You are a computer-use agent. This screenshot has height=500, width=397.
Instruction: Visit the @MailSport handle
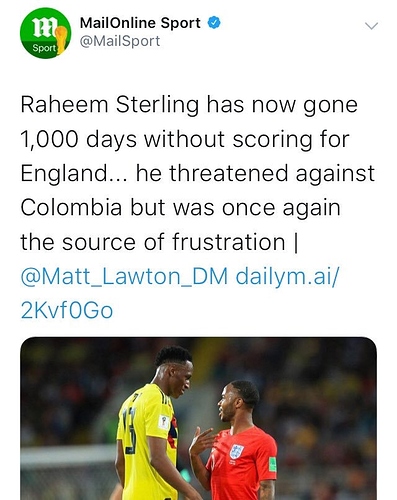pyautogui.click(x=120, y=41)
